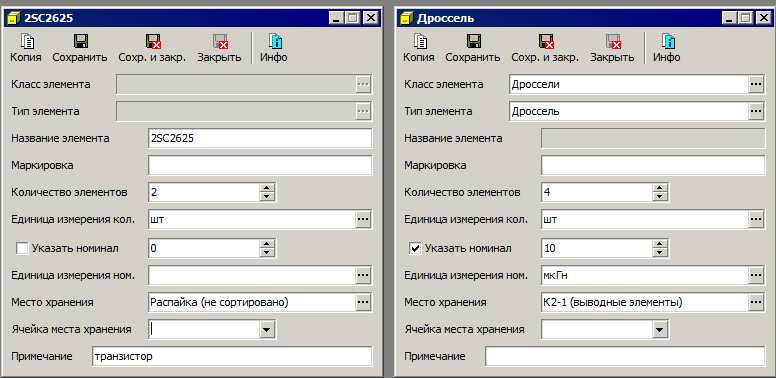Click Название элемента field containing 2SC2625
Image resolution: width=776 pixels, height=378 pixels.
coord(260,139)
